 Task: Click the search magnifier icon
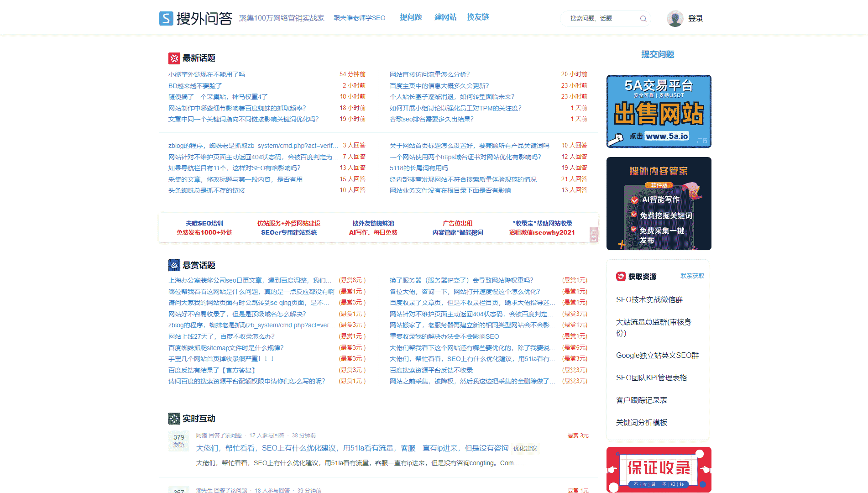pyautogui.click(x=643, y=19)
